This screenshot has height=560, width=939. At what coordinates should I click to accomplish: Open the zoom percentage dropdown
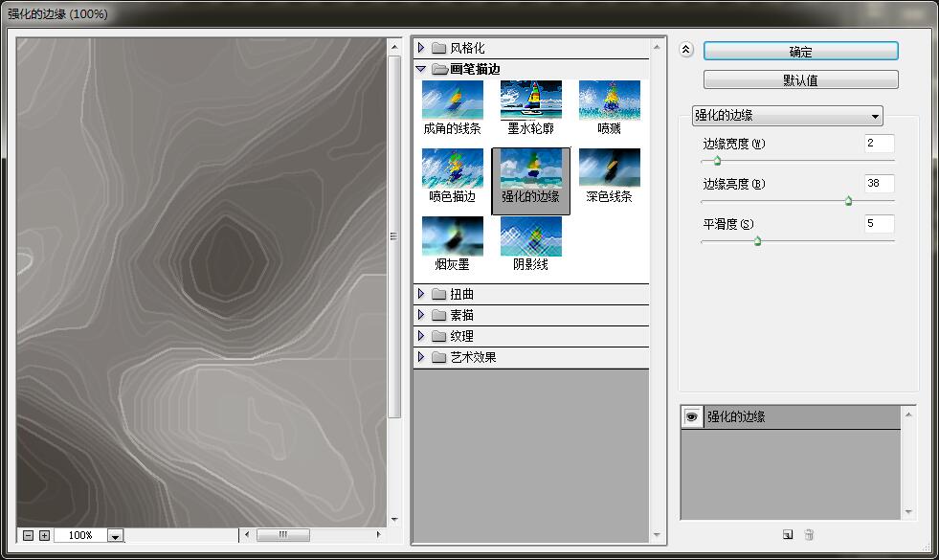tap(117, 535)
